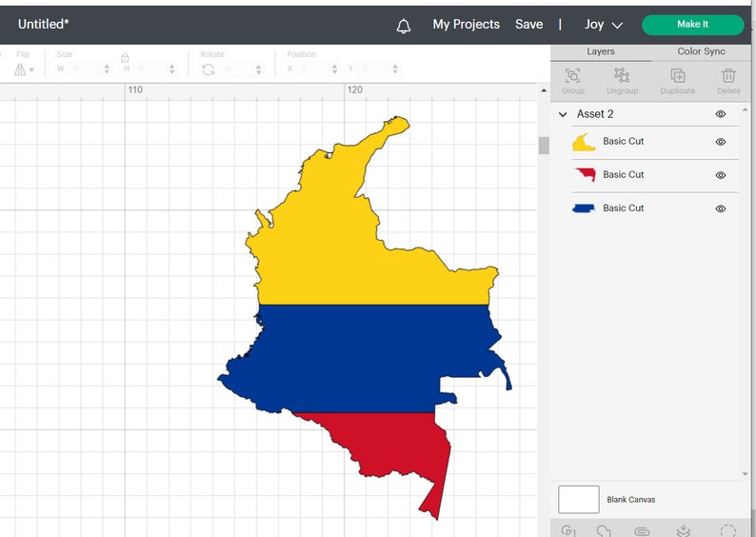The width and height of the screenshot is (756, 537).
Task: Select the red Basic Cut layer thumbnail
Action: [x=586, y=174]
